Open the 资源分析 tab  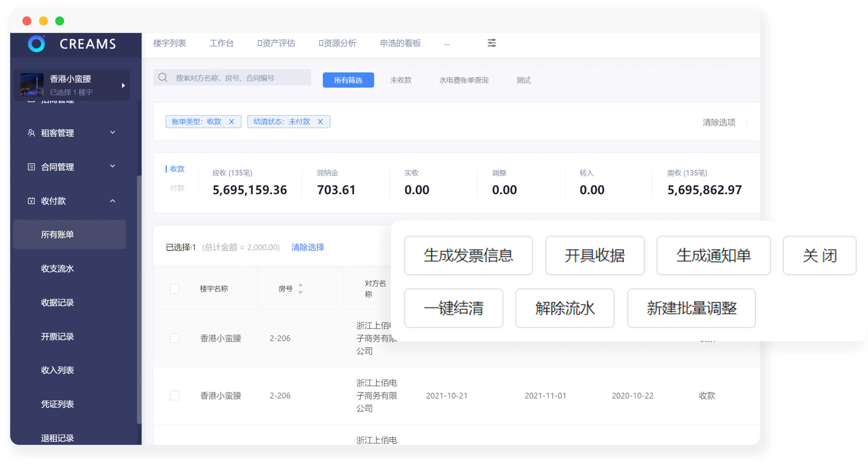337,43
